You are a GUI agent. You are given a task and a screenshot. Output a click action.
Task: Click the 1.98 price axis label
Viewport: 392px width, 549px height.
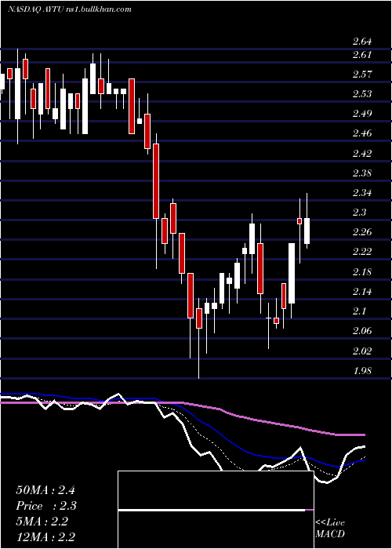pos(362,370)
